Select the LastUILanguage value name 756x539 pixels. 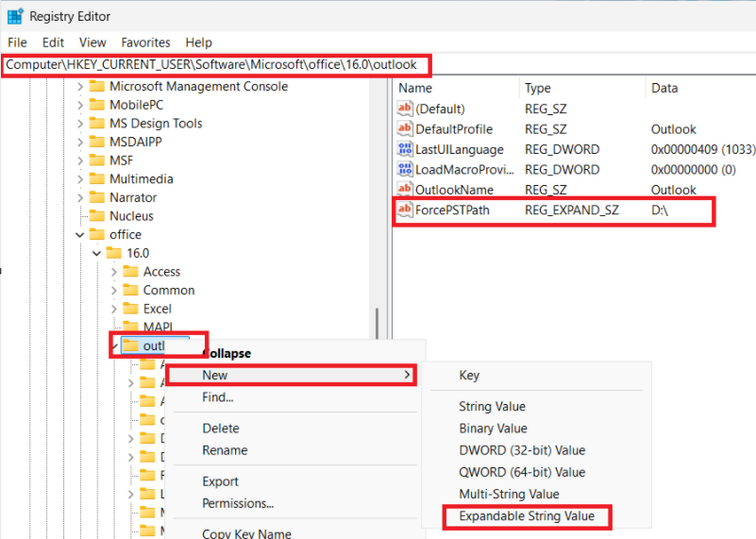[x=460, y=149]
